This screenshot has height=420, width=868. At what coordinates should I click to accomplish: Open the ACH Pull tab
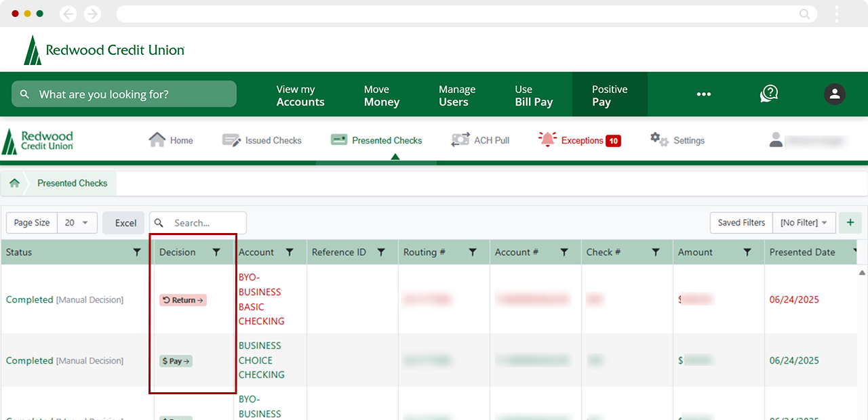pyautogui.click(x=481, y=140)
